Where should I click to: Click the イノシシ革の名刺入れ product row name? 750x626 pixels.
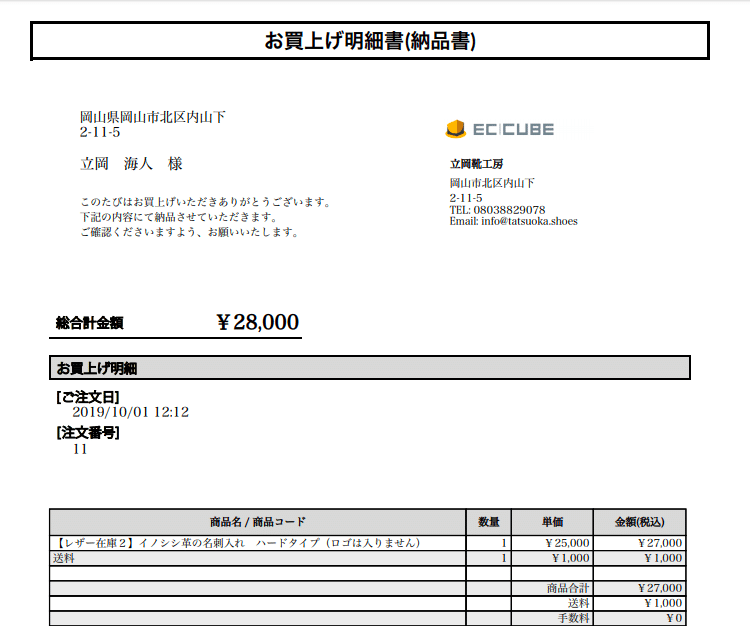tap(237, 543)
